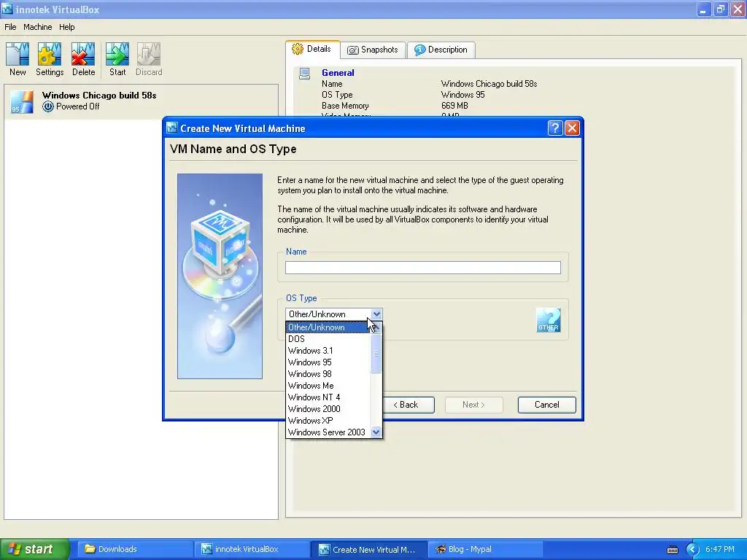Image resolution: width=747 pixels, height=560 pixels.
Task: Choose Windows 98 from the list
Action: [328, 374]
